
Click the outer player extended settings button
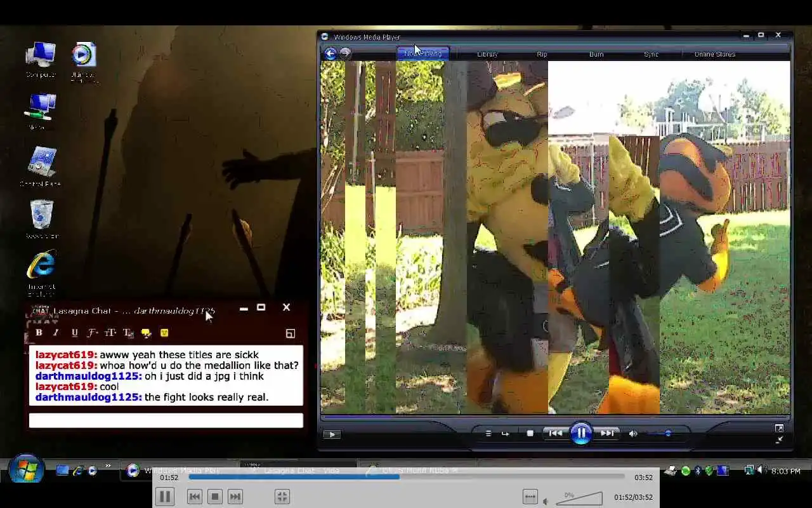pos(530,497)
